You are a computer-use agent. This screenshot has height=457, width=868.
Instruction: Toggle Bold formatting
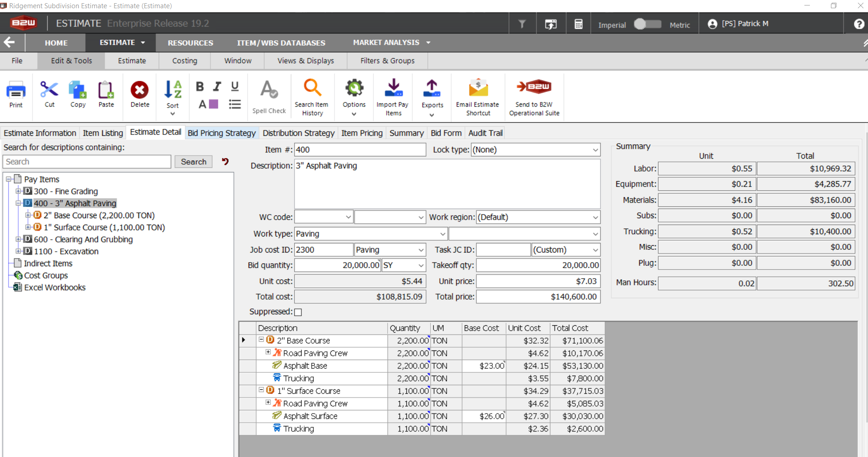coord(200,86)
